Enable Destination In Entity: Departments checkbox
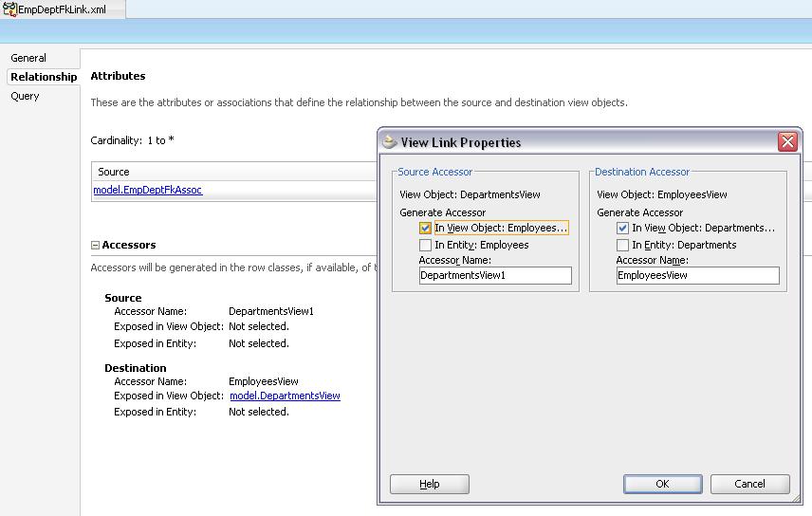Image resolution: width=812 pixels, height=516 pixels. coord(622,245)
